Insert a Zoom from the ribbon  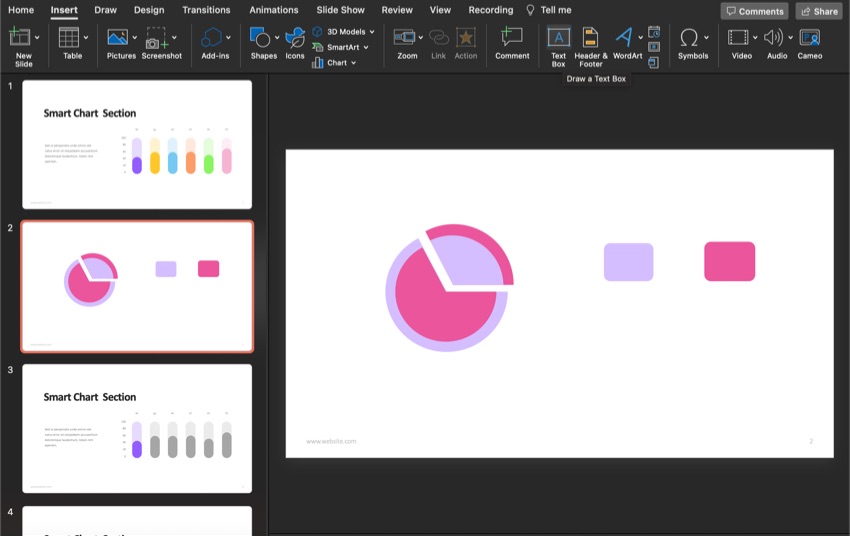pos(405,38)
